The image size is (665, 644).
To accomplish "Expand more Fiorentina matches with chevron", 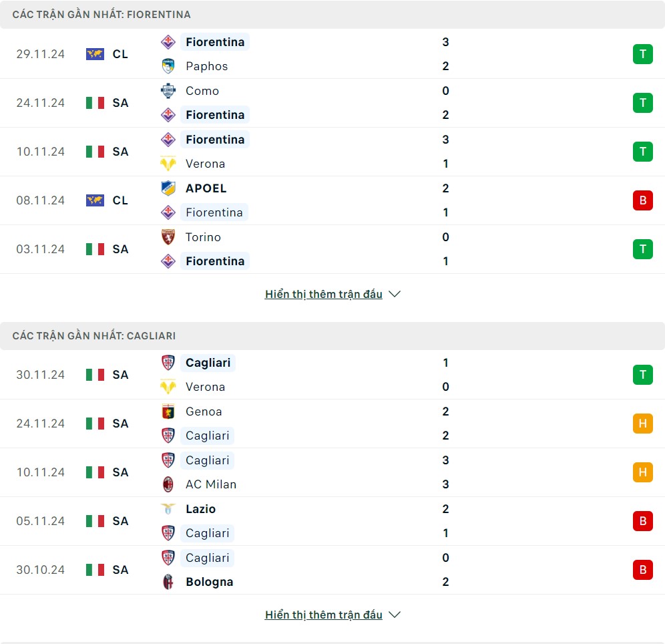I will point(395,294).
